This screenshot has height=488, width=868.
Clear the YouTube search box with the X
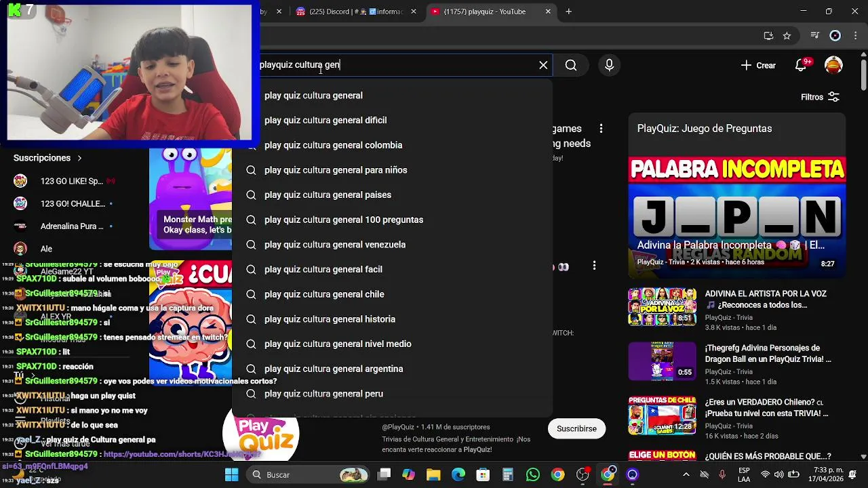543,65
